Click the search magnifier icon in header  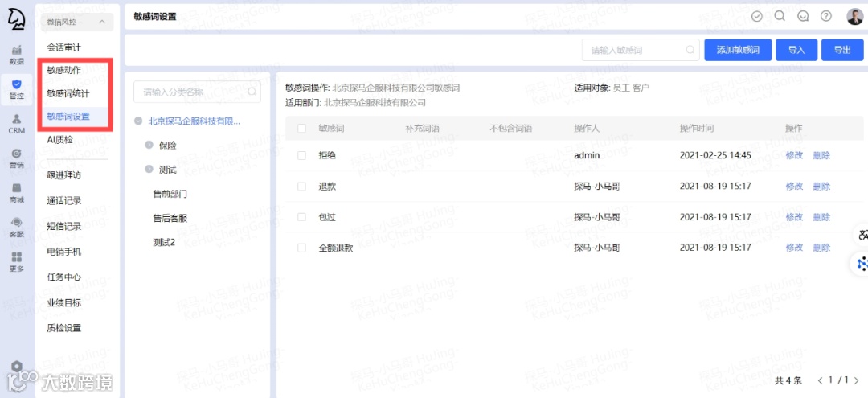pos(780,16)
